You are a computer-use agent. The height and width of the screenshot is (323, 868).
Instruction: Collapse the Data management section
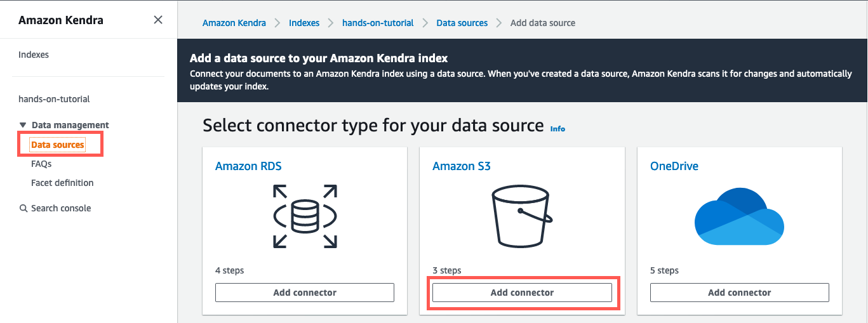click(23, 125)
